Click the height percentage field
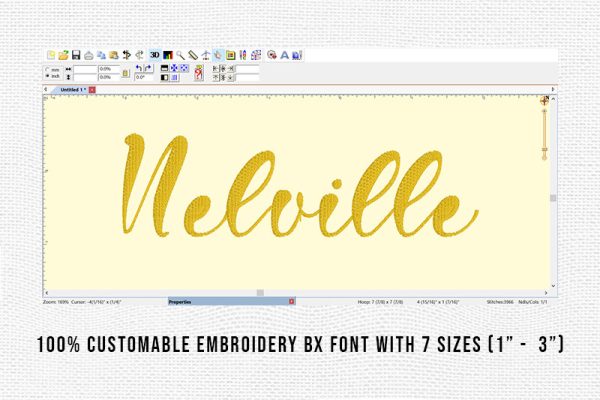600x400 pixels. tap(109, 77)
